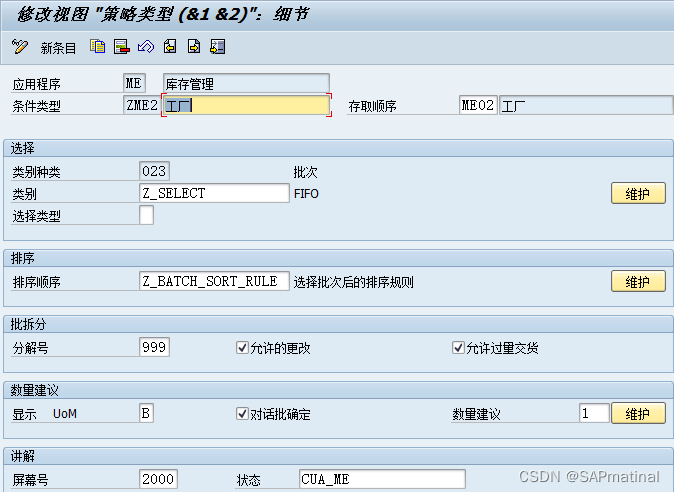Image resolution: width=674 pixels, height=492 pixels.
Task: Click the 屏幕号 field showing 2000
Action: pyautogui.click(x=158, y=479)
